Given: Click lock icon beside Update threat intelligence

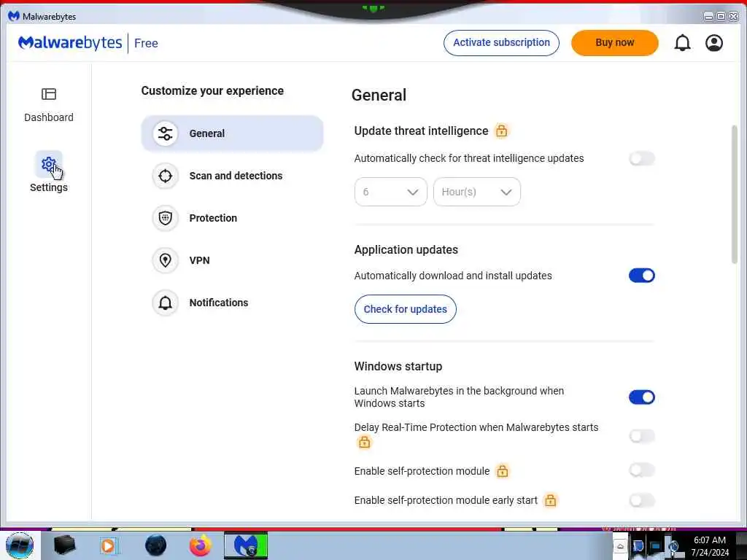Looking at the screenshot, I should (x=501, y=131).
